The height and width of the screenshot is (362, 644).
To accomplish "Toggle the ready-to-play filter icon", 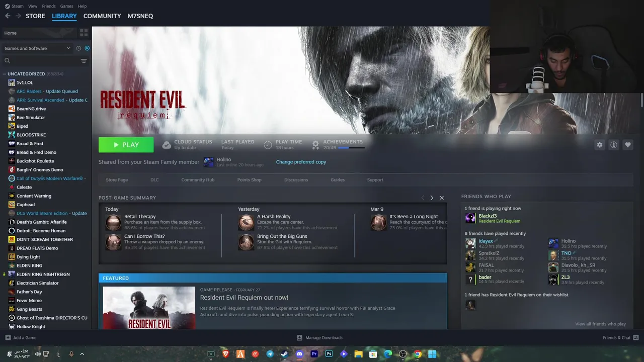I will tap(87, 48).
